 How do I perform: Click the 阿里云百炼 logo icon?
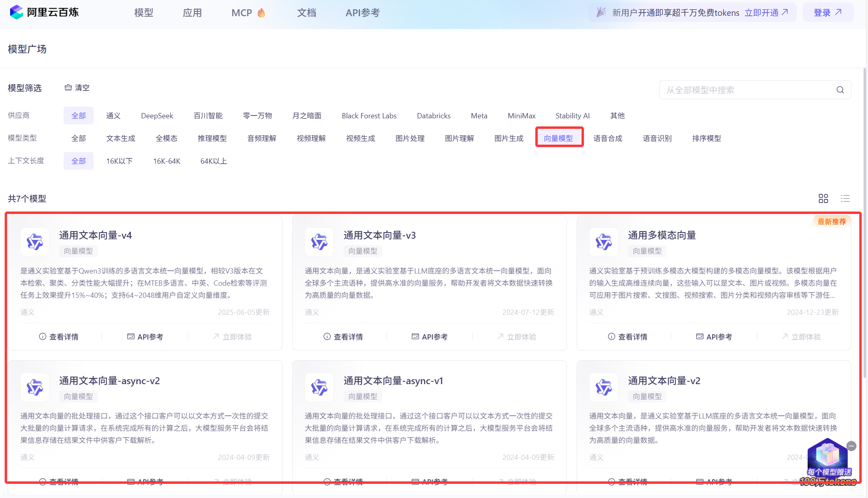[x=17, y=12]
